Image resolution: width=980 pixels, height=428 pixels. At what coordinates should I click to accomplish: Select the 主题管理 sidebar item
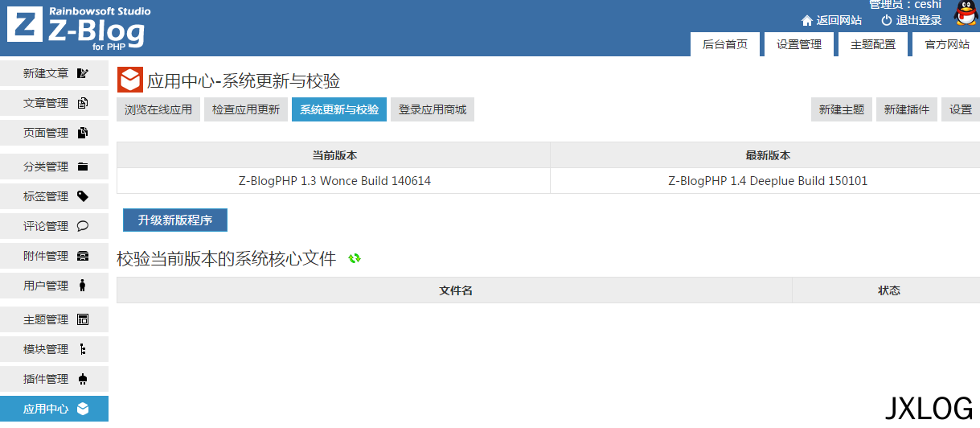click(x=54, y=319)
